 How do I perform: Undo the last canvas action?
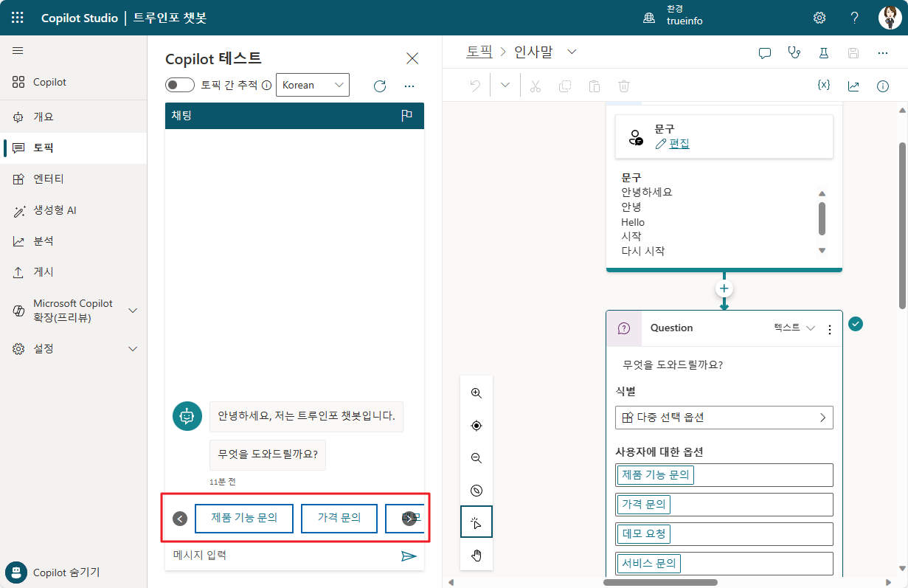click(x=475, y=86)
